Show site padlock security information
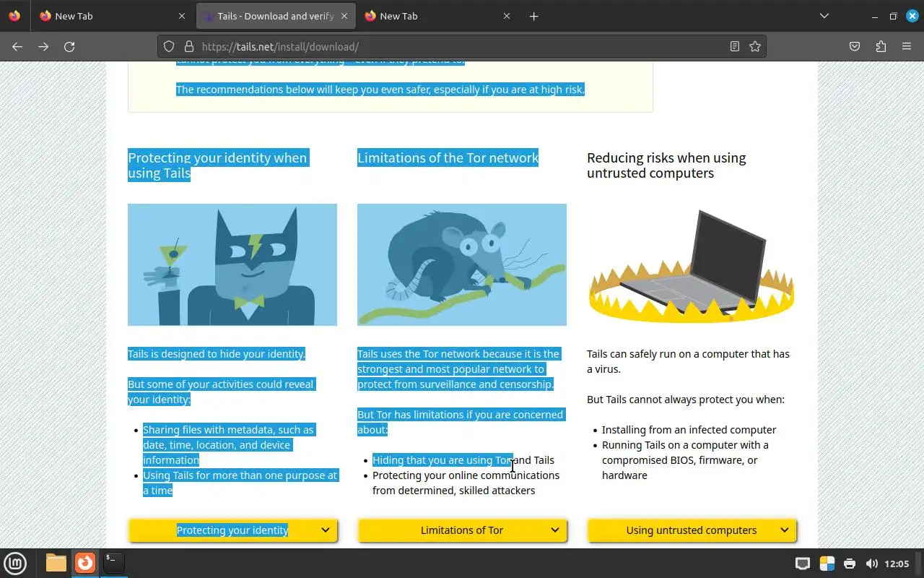The width and height of the screenshot is (924, 578). click(x=189, y=46)
